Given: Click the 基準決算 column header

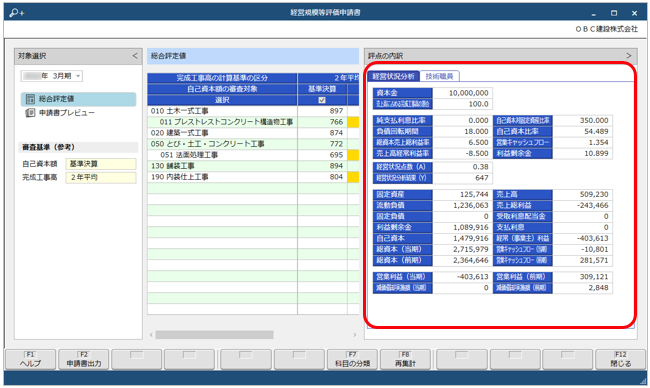Looking at the screenshot, I should [322, 89].
